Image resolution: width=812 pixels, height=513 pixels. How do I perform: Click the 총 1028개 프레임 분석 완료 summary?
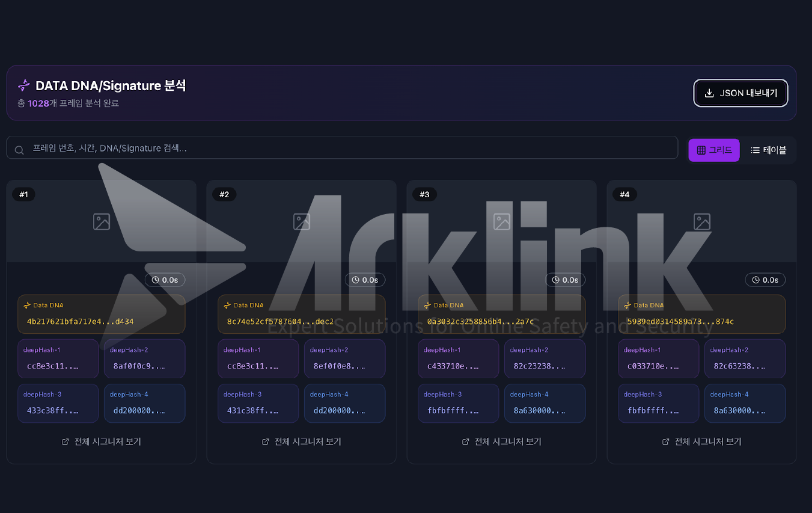68,103
